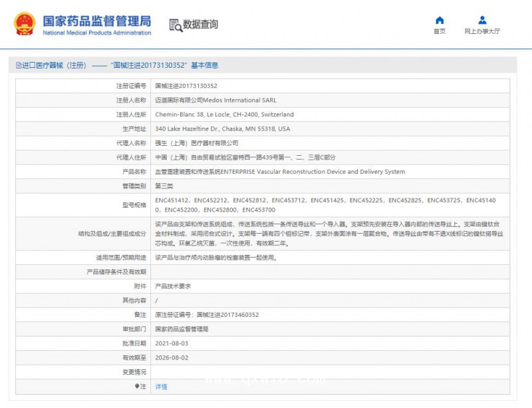532x408 pixels.
Task: Click the 变更情况 empty value cell
Action: pos(266,372)
